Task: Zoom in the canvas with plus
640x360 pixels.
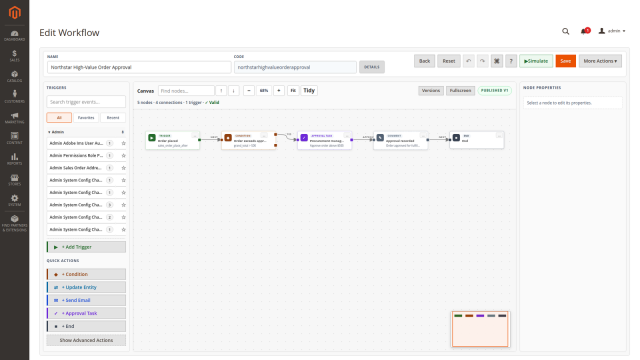Action: pyautogui.click(x=279, y=91)
